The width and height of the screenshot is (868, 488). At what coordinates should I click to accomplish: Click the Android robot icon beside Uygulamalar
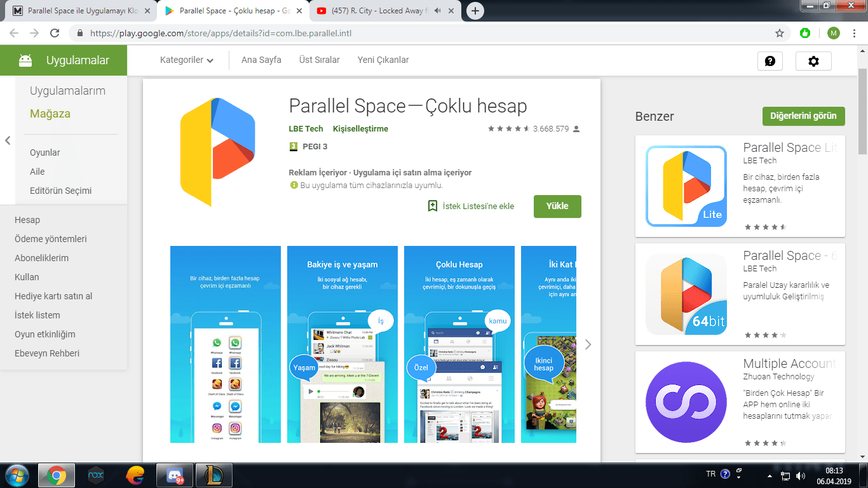[25, 60]
